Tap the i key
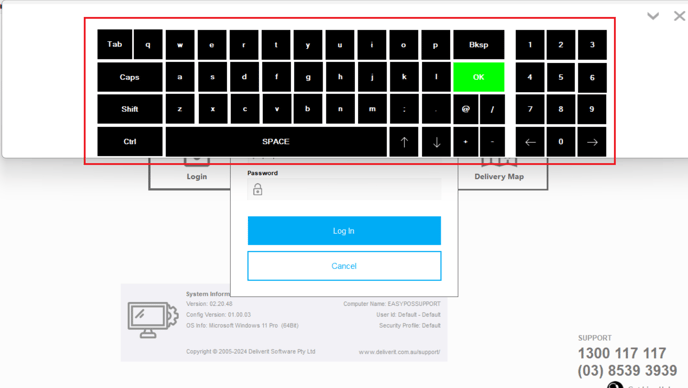This screenshot has height=388, width=688. point(372,45)
